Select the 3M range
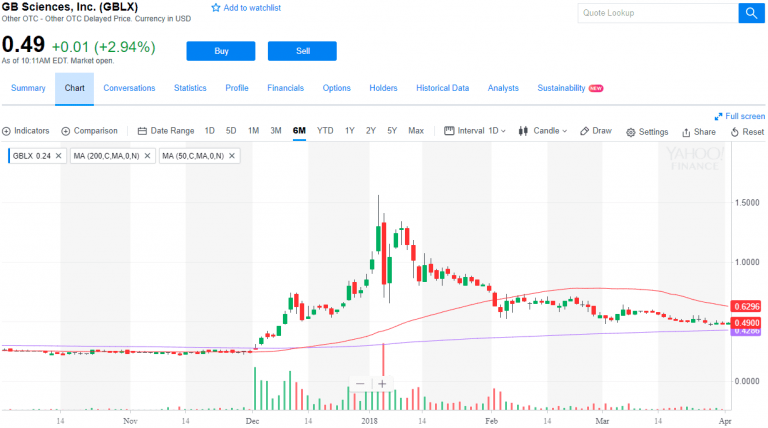 pyautogui.click(x=276, y=131)
